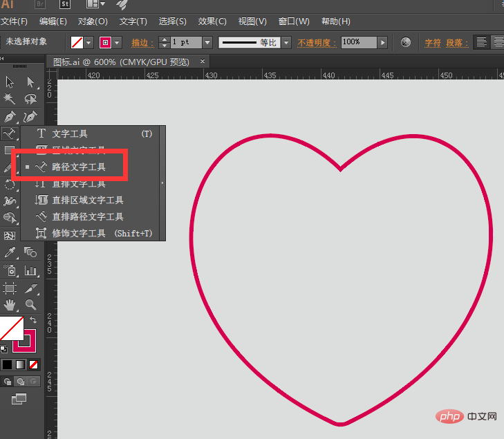Screen dimensions: 504x439
Task: Click the Type on Path tool in toolbar
Action: point(10,133)
